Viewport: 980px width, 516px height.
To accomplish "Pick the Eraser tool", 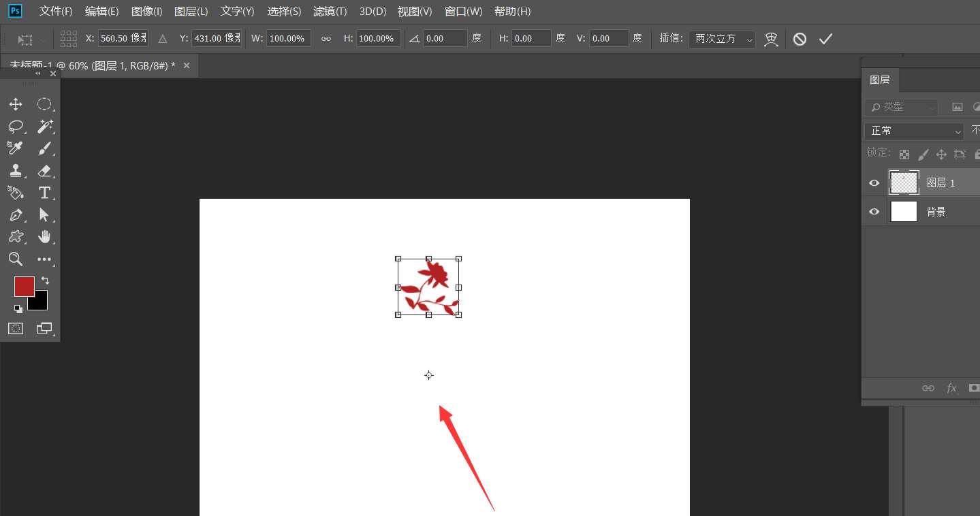I will 45,171.
